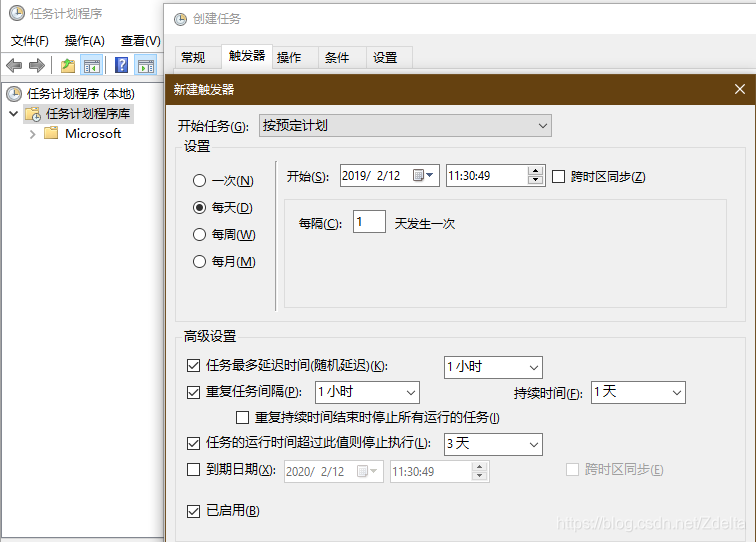The width and height of the screenshot is (756, 542).
Task: Select the 每周(W) radio button
Action: [x=199, y=235]
